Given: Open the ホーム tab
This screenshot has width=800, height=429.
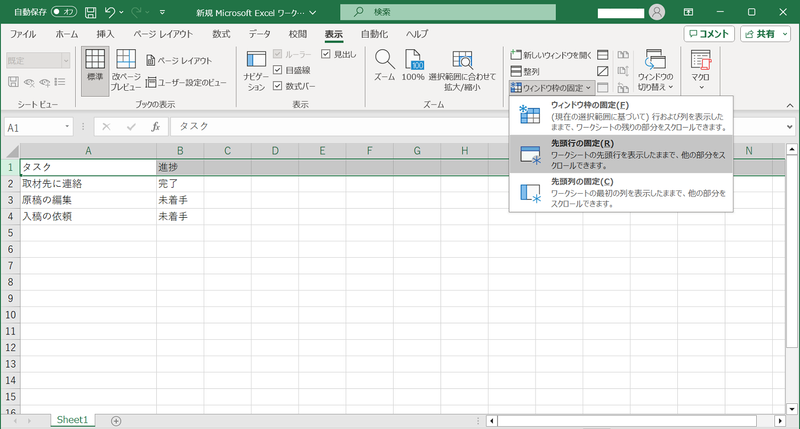Looking at the screenshot, I should 67,34.
